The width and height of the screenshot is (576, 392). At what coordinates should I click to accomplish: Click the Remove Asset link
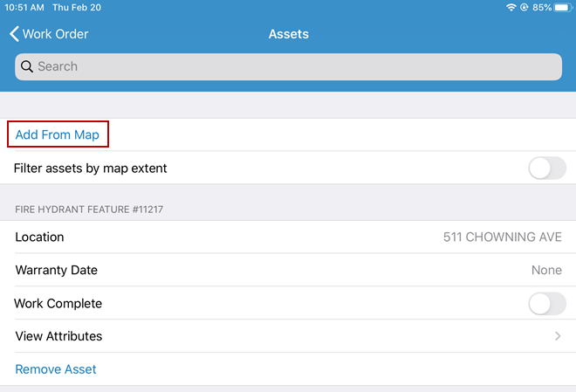click(x=56, y=369)
